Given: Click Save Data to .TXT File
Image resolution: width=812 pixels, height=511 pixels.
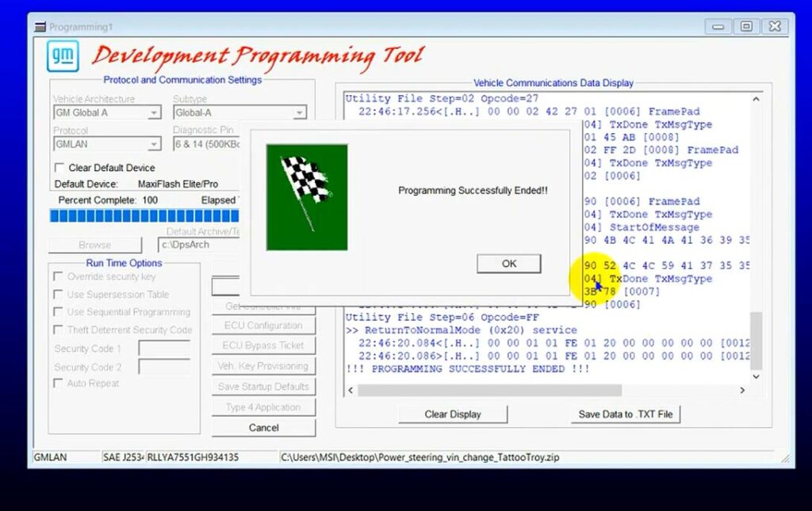Looking at the screenshot, I should pyautogui.click(x=626, y=414).
